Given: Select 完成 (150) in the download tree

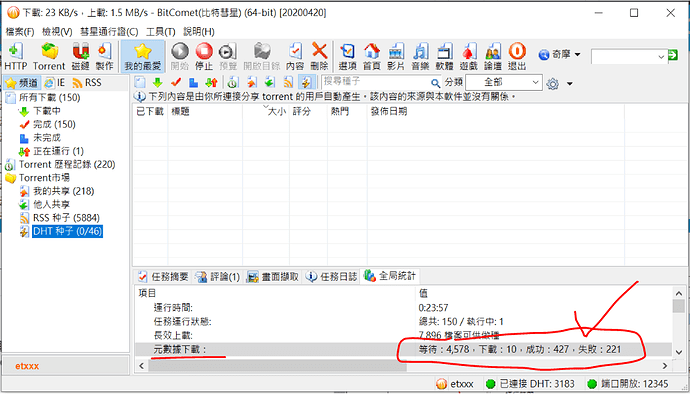Looking at the screenshot, I should click(x=54, y=125).
